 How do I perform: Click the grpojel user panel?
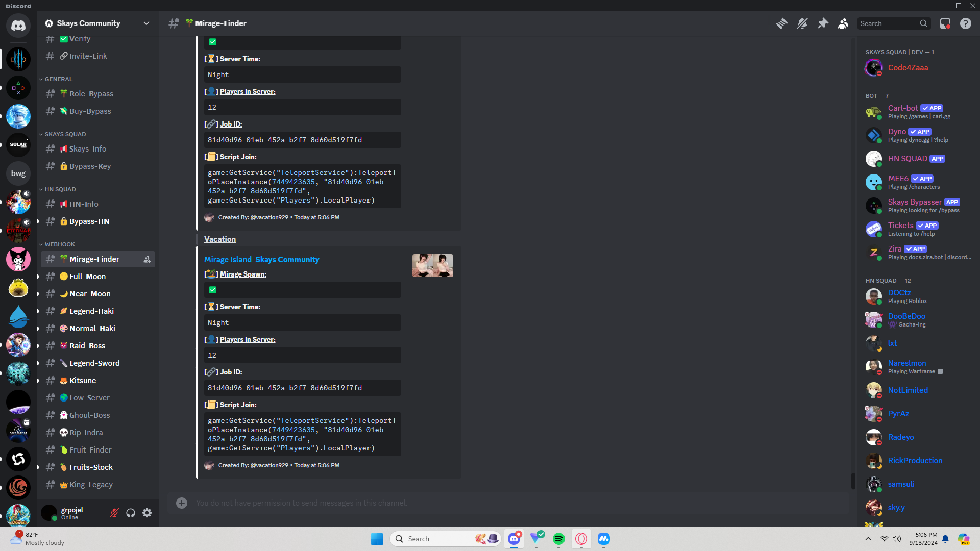[x=72, y=513]
